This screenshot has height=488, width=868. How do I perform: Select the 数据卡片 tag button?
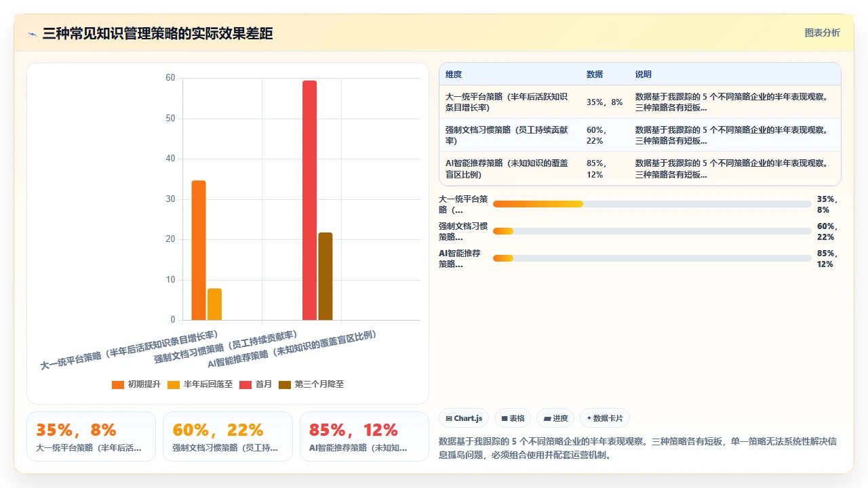pos(605,418)
